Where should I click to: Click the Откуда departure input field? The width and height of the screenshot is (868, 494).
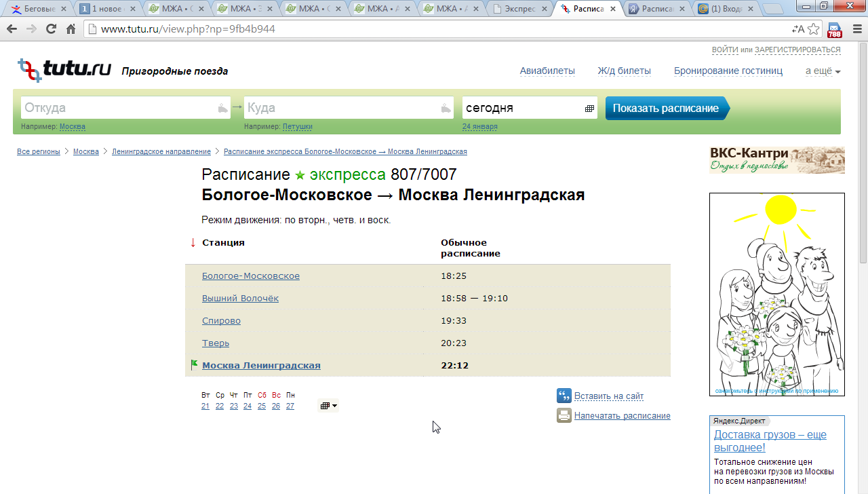[x=119, y=108]
